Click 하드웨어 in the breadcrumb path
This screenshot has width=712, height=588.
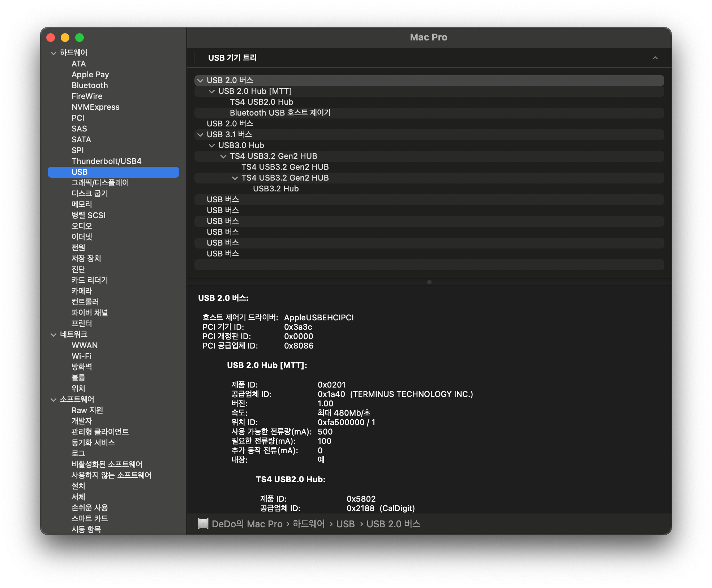[x=309, y=524]
